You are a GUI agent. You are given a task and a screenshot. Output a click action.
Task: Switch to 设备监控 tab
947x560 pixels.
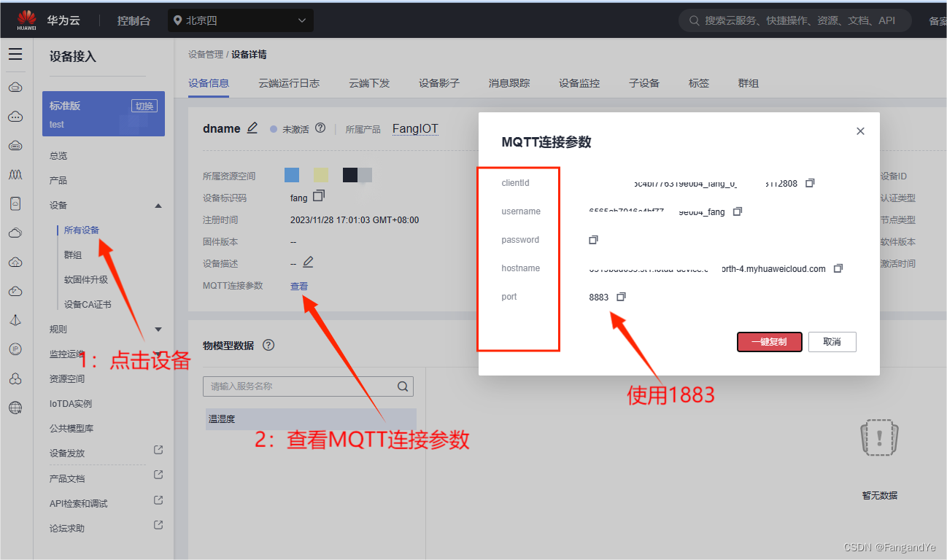tap(579, 83)
